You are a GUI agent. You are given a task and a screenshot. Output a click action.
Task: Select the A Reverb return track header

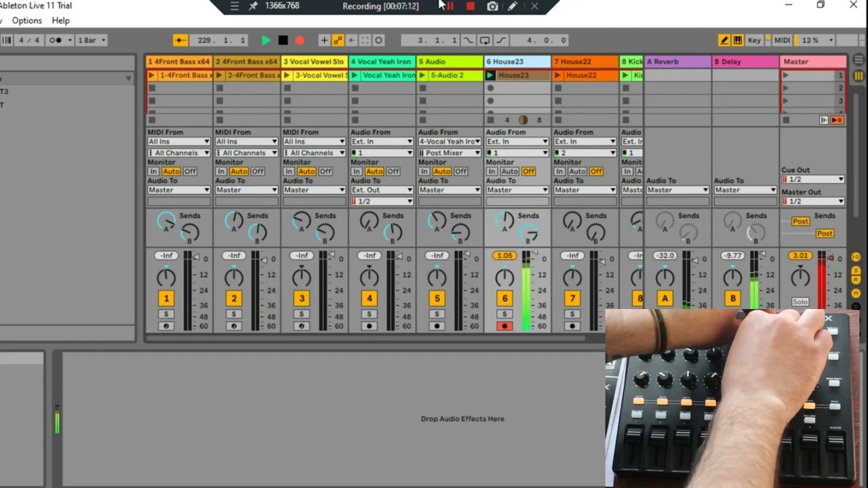click(x=677, y=62)
